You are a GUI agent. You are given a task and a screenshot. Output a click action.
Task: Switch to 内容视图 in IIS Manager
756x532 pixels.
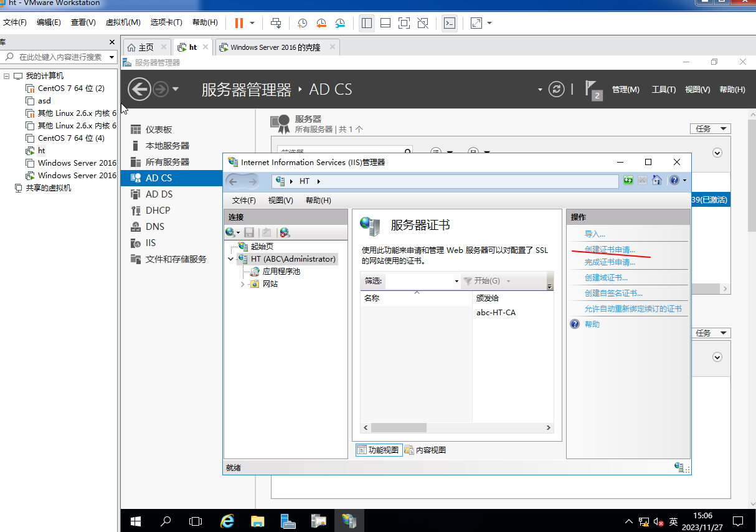(x=425, y=450)
